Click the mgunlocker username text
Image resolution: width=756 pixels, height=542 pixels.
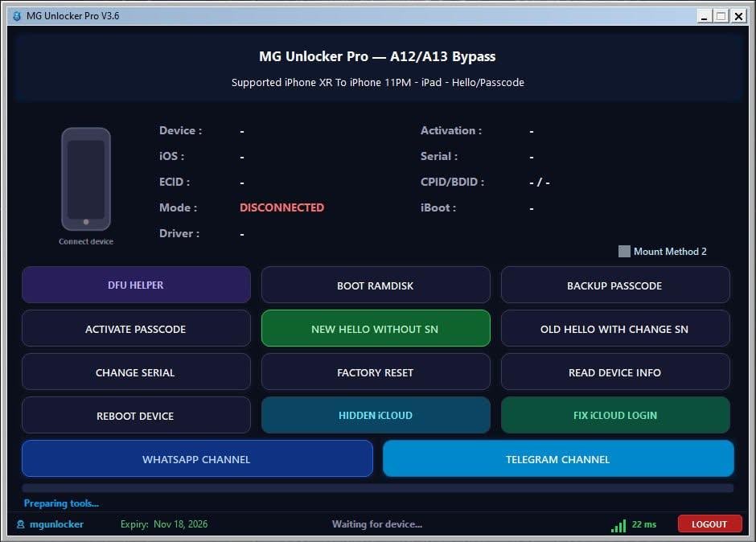click(x=56, y=524)
